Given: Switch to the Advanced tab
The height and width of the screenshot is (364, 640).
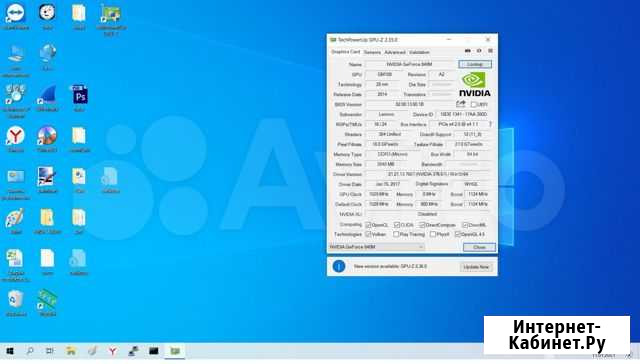Looking at the screenshot, I should click(395, 52).
